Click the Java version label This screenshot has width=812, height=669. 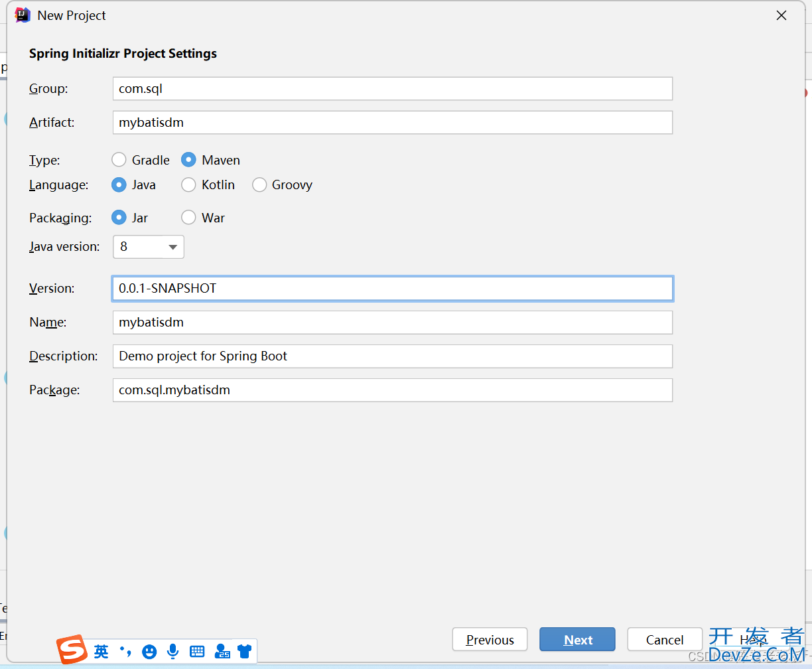64,247
